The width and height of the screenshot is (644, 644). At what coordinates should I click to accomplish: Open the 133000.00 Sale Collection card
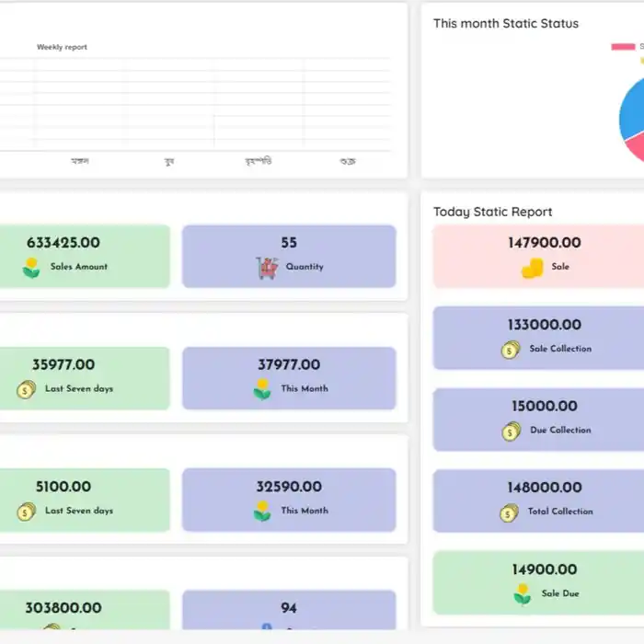coord(538,338)
